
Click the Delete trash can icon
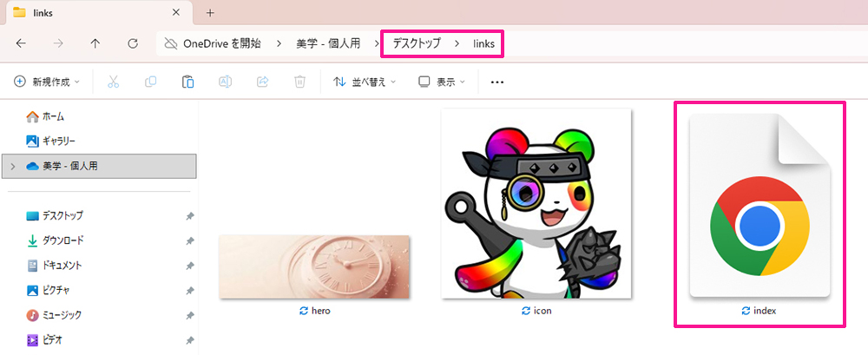coord(299,82)
